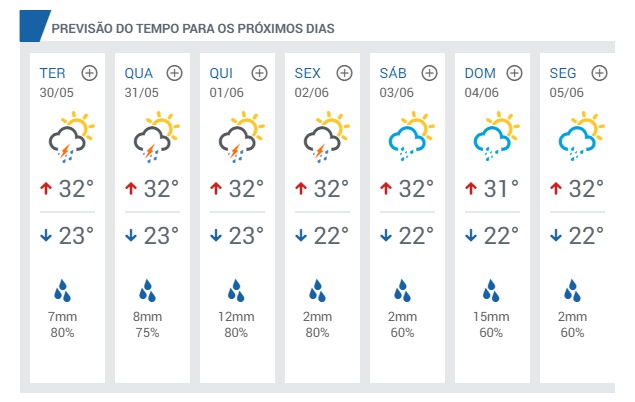
Task: Expand details for TER 30/05 with plus icon
Action: [x=89, y=73]
